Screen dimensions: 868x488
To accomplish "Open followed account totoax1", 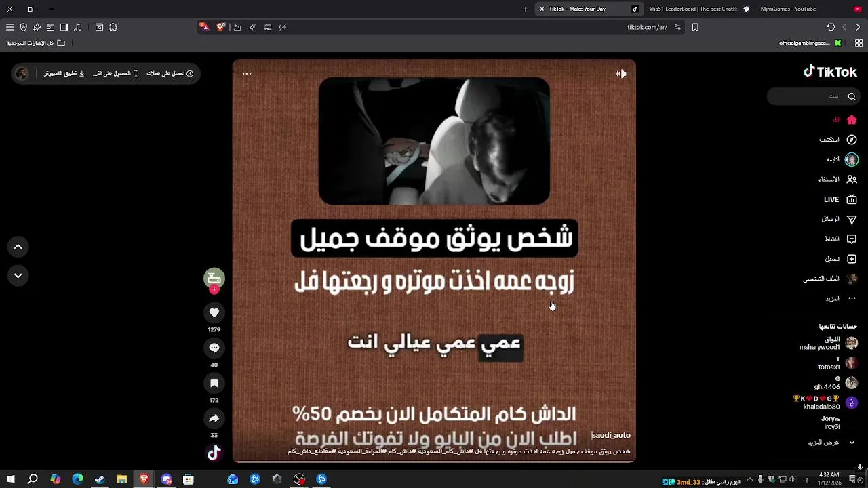I will pyautogui.click(x=837, y=363).
